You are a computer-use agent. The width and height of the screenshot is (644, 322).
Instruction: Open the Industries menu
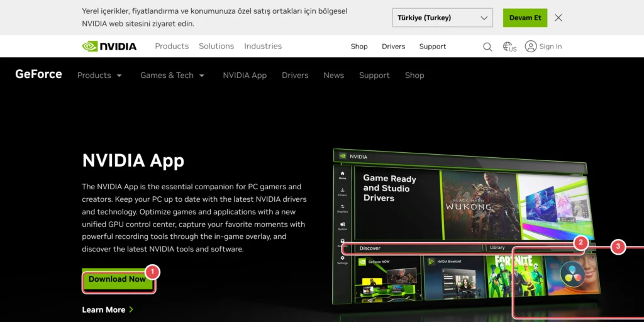263,47
